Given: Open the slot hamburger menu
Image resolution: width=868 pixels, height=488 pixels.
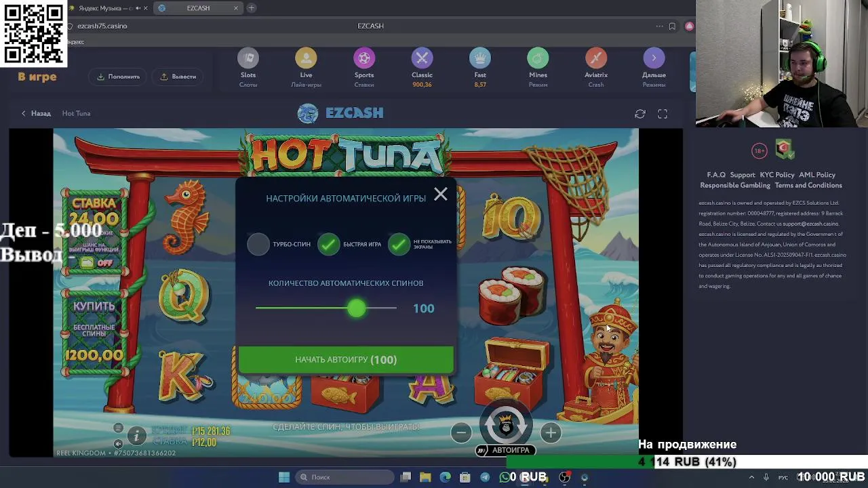Looking at the screenshot, I should click(118, 428).
